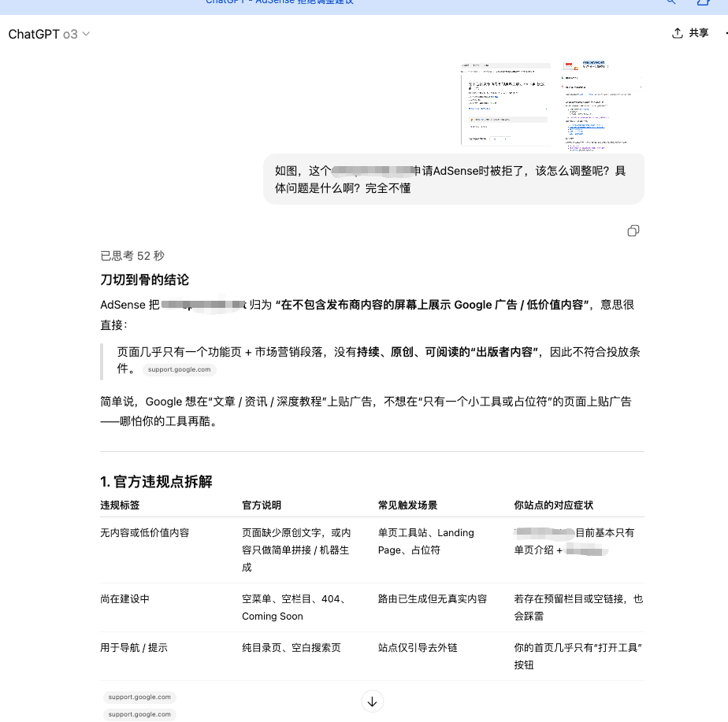728x722 pixels.
Task: Click the 刀切到骨的结论 heading
Action: coord(144,280)
